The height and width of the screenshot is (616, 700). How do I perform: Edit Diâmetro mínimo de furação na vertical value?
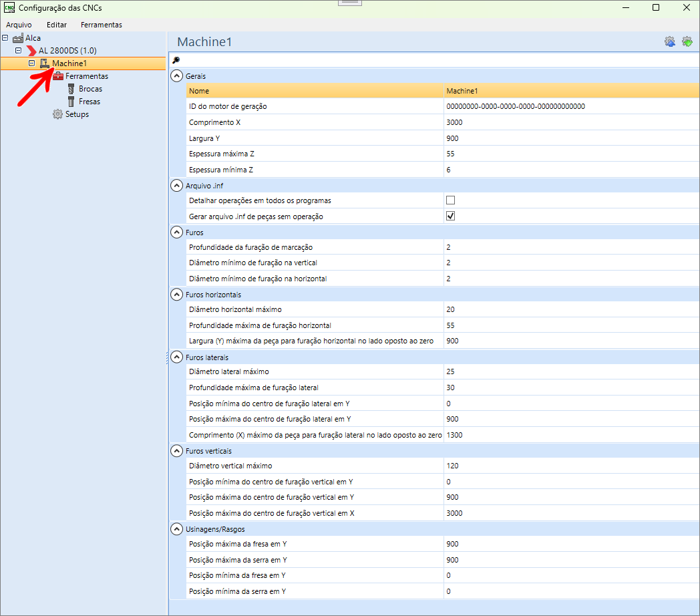click(572, 263)
